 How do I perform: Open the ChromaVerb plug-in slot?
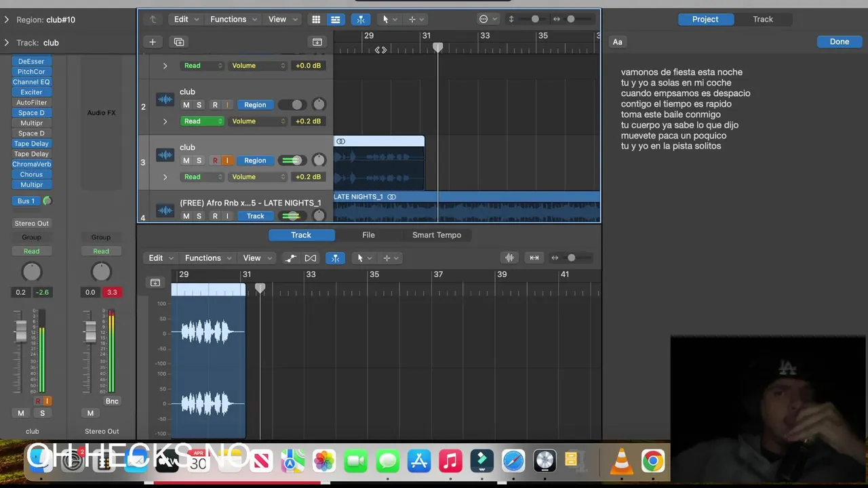[x=31, y=164]
